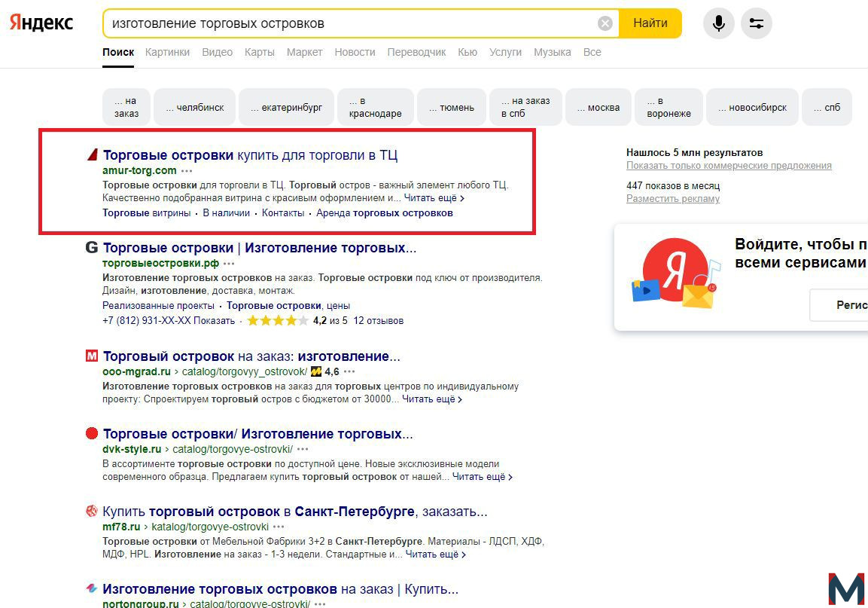
Task: Open search settings sliders icon
Action: click(756, 23)
